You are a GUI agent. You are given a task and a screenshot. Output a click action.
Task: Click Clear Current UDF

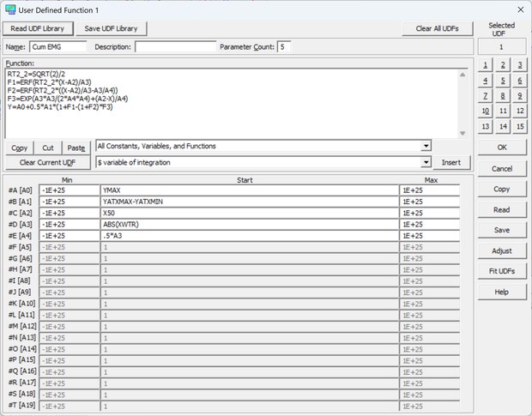pos(48,162)
